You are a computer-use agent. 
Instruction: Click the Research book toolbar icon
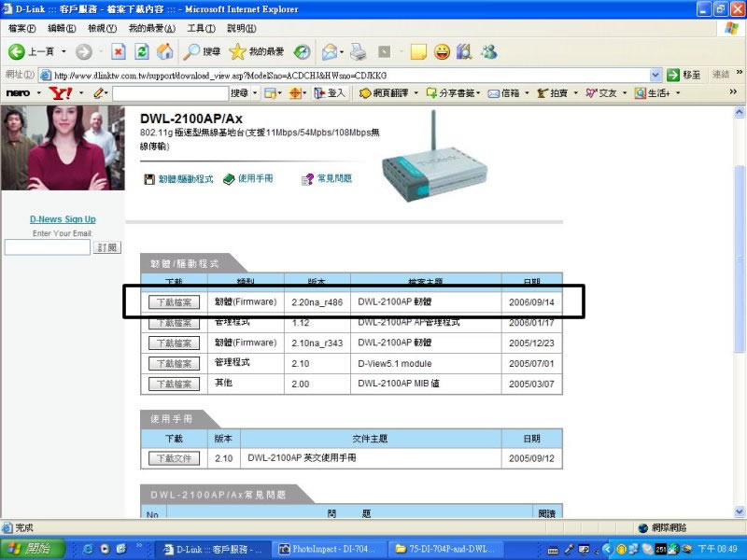pyautogui.click(x=464, y=51)
